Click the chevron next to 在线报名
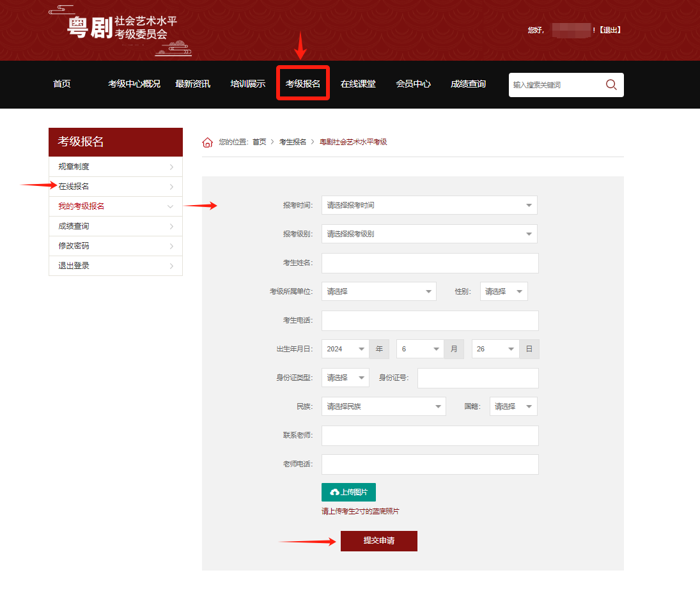700x598 pixels. click(171, 187)
